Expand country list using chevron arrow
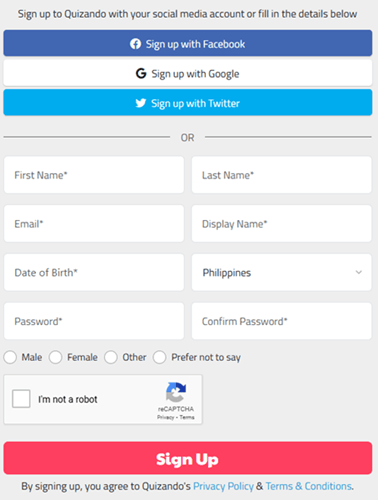This screenshot has height=500, width=378. click(359, 272)
